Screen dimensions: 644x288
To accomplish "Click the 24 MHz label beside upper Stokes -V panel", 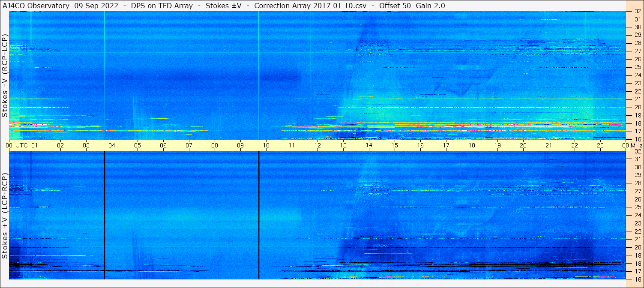I will click(638, 75).
